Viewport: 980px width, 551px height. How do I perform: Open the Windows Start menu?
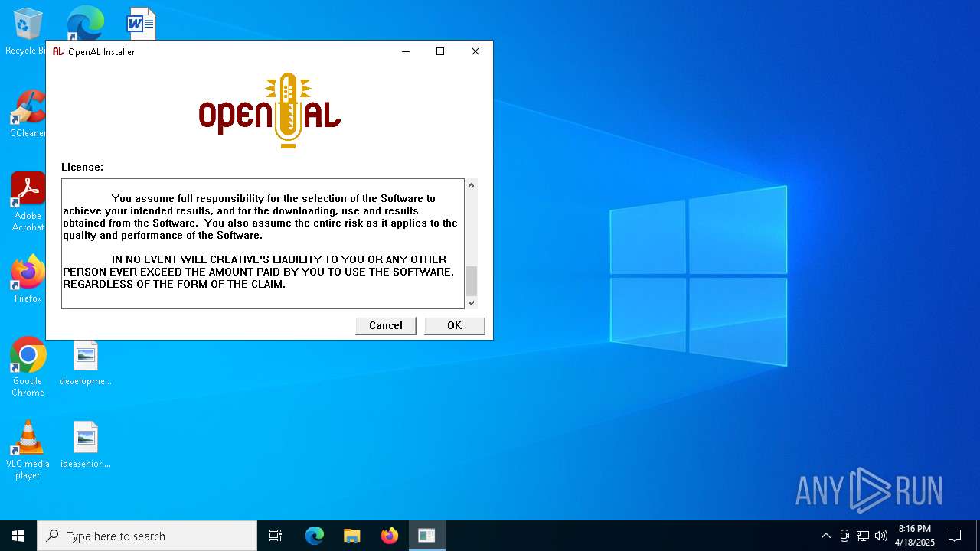coord(18,536)
